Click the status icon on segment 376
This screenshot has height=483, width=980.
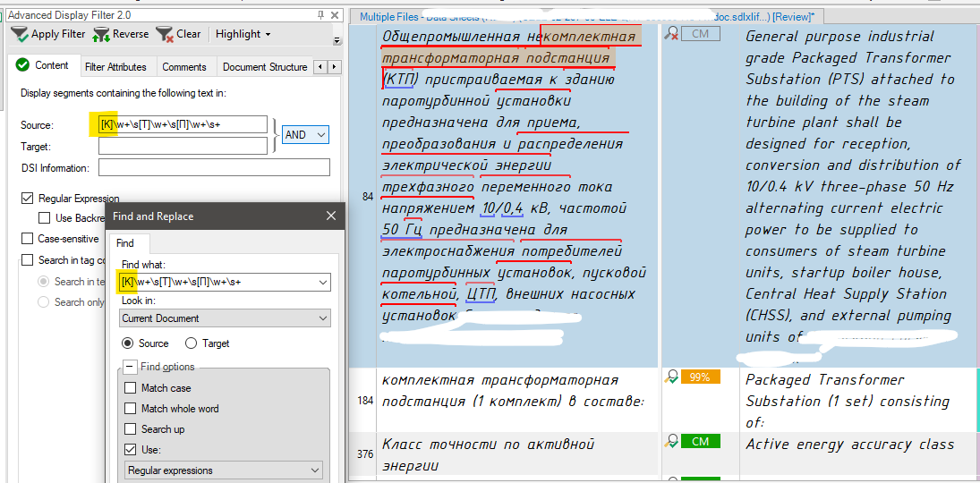point(671,441)
